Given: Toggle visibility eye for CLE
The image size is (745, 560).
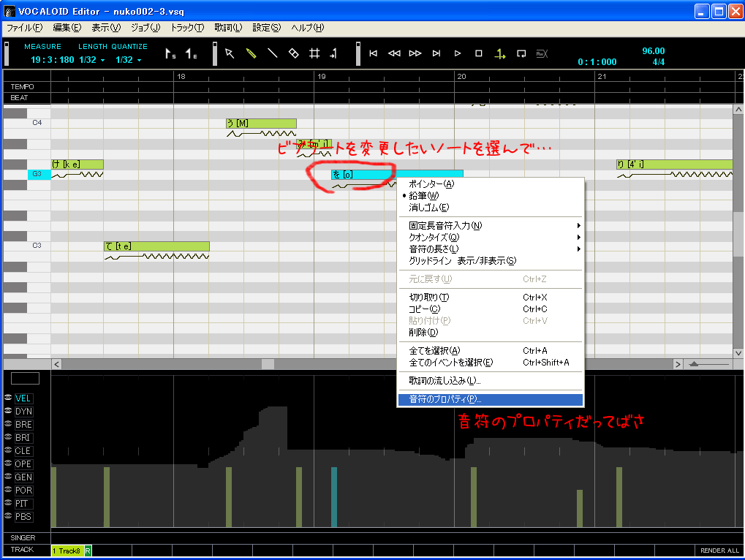Looking at the screenshot, I should click(8, 450).
